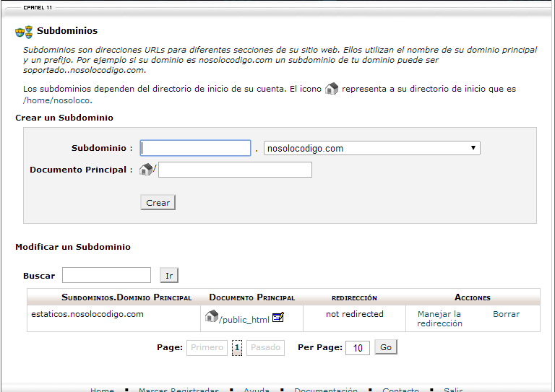The width and height of the screenshot is (555, 392).
Task: Open the Contacto footer link
Action: point(400,390)
